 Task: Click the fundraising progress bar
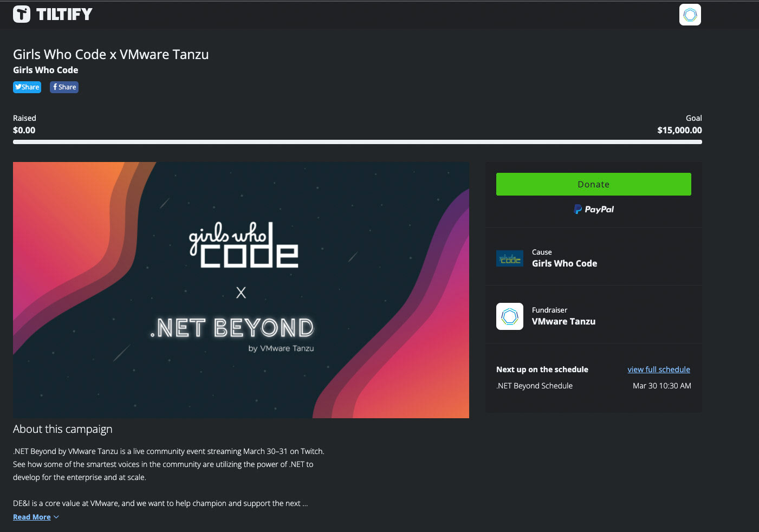[x=358, y=142]
